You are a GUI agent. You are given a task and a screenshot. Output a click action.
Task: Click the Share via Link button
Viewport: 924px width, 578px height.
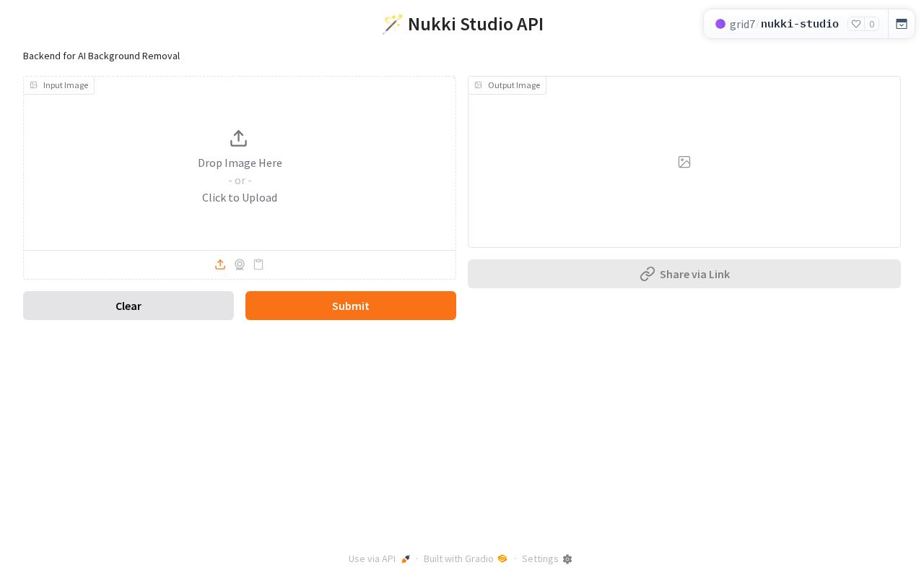tap(684, 274)
